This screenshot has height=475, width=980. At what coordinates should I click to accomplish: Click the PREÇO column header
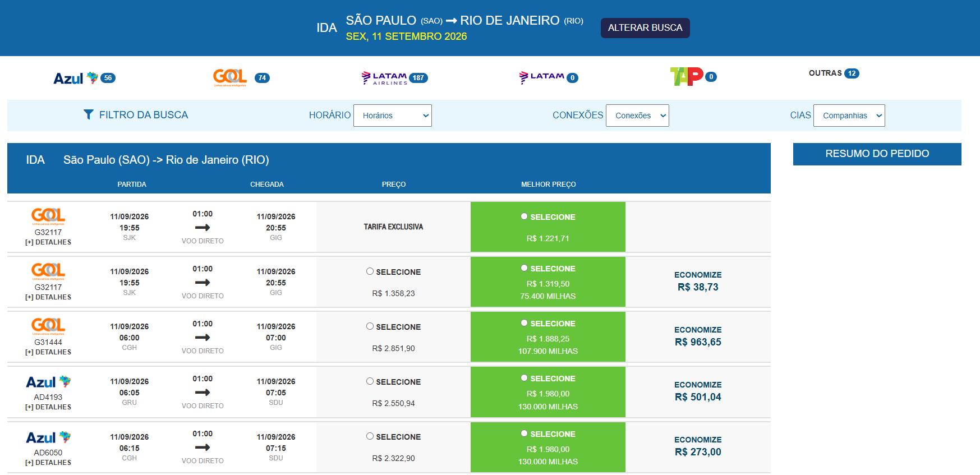click(x=394, y=185)
